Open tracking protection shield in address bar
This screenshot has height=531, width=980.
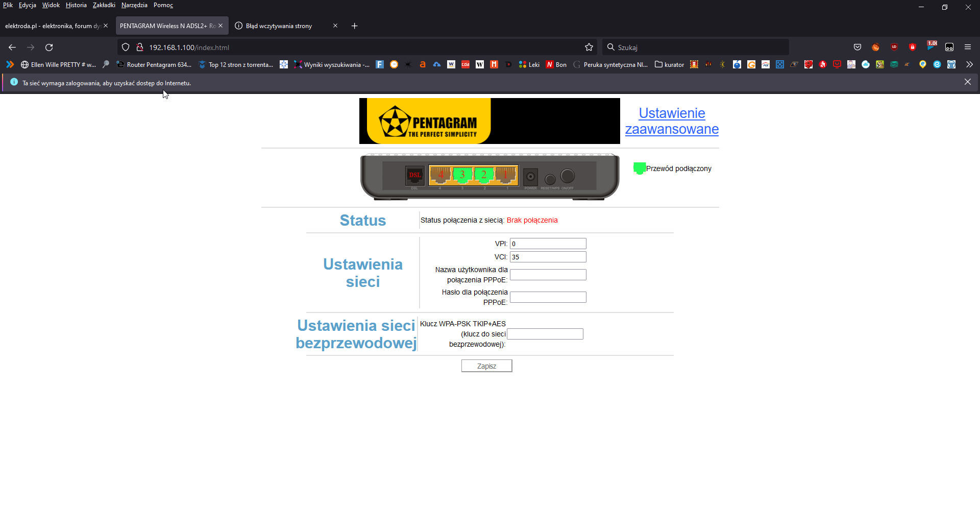pos(125,47)
